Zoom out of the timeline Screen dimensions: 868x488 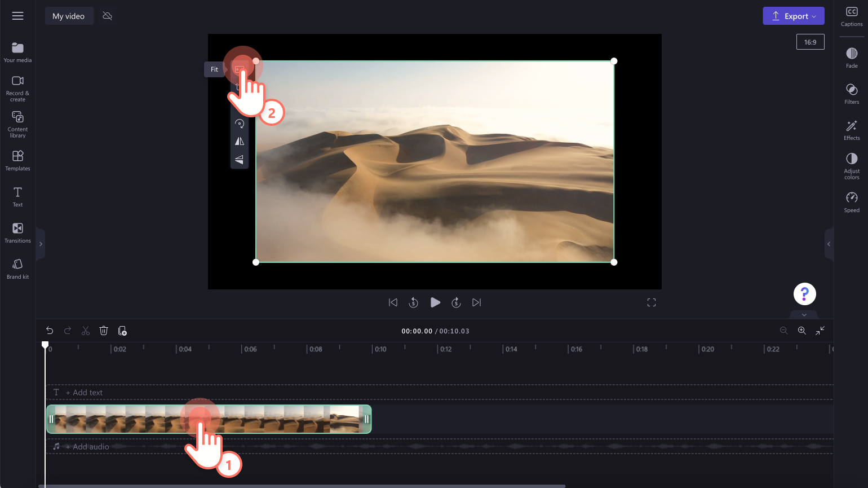coord(783,331)
